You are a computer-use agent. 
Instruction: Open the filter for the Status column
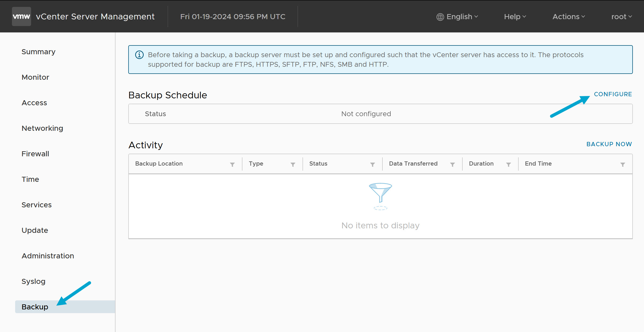click(x=373, y=164)
